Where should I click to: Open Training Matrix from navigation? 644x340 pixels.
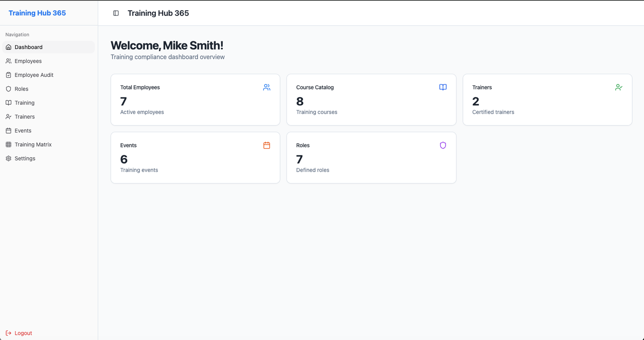tap(49, 144)
